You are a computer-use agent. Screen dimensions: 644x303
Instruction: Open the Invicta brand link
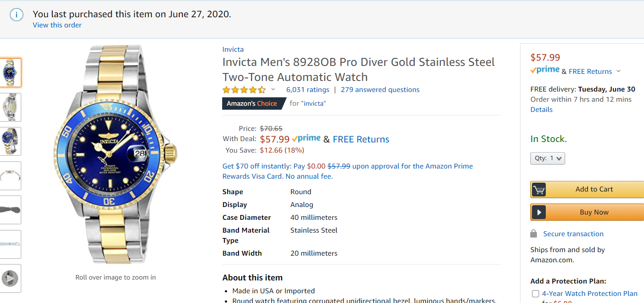point(233,50)
